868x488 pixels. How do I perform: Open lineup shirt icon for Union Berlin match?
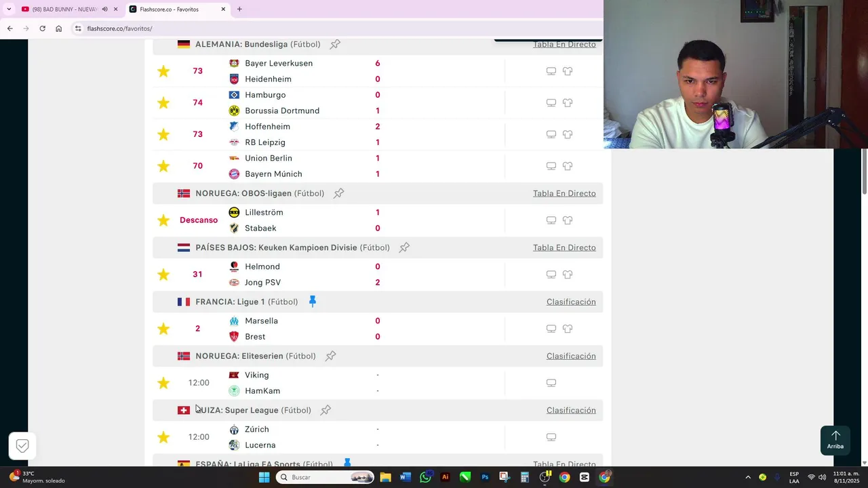[568, 166]
